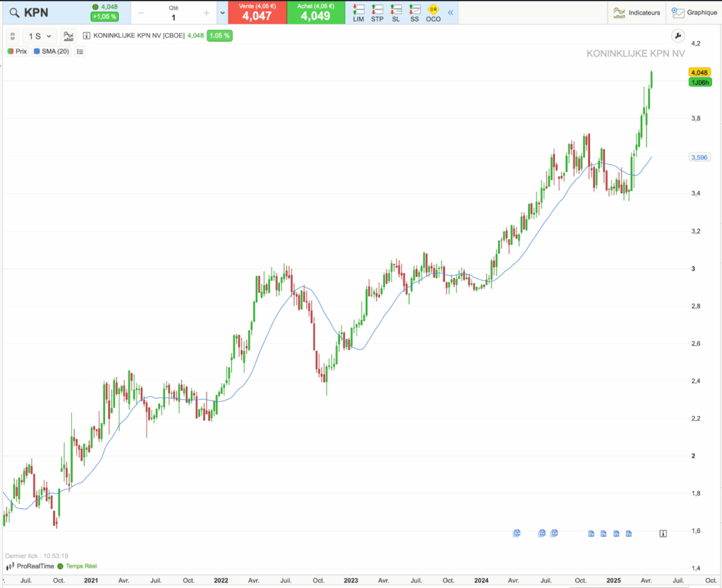722x588 pixels.
Task: Click the green status dot beside 4,048
Action: [x=95, y=7]
